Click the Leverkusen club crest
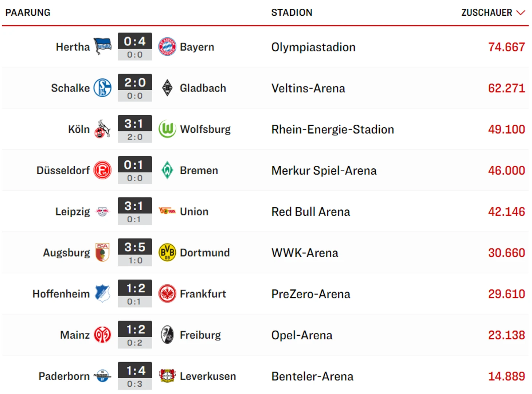 pos(167,376)
